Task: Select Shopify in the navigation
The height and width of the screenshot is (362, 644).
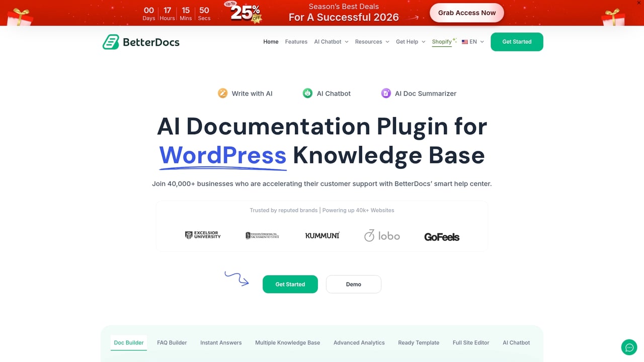Action: coord(442,42)
